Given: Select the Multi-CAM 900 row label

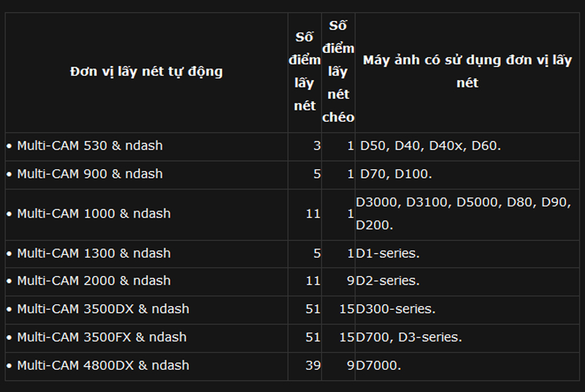Looking at the screenshot, I should [90, 174].
